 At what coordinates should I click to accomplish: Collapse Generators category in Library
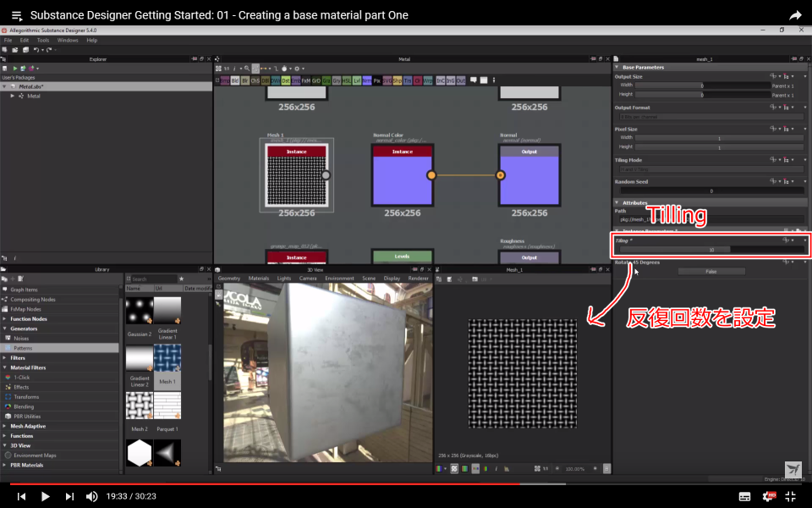5,329
